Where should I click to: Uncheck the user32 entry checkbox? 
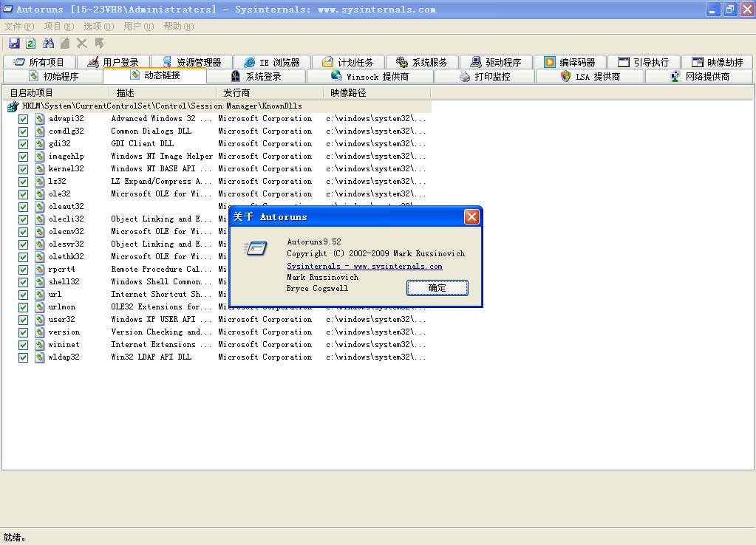point(23,320)
